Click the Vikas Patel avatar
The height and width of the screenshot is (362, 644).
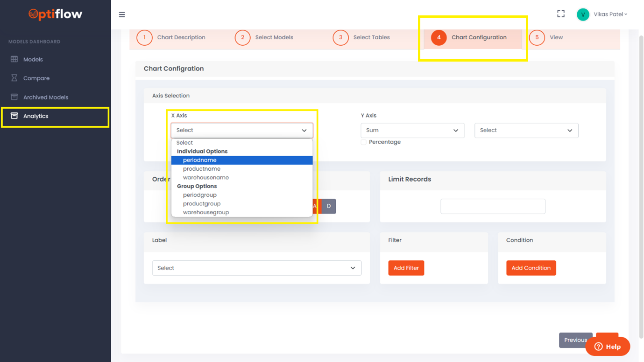point(582,14)
